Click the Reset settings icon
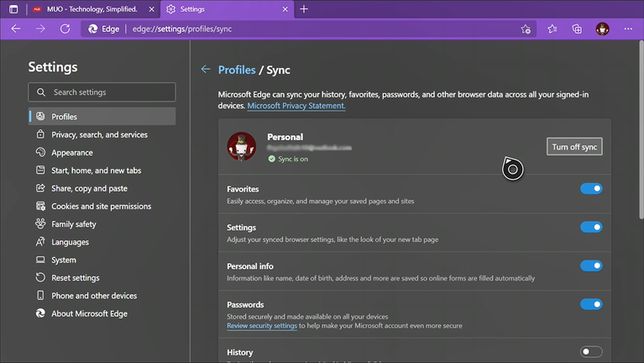The image size is (644, 363). click(40, 277)
